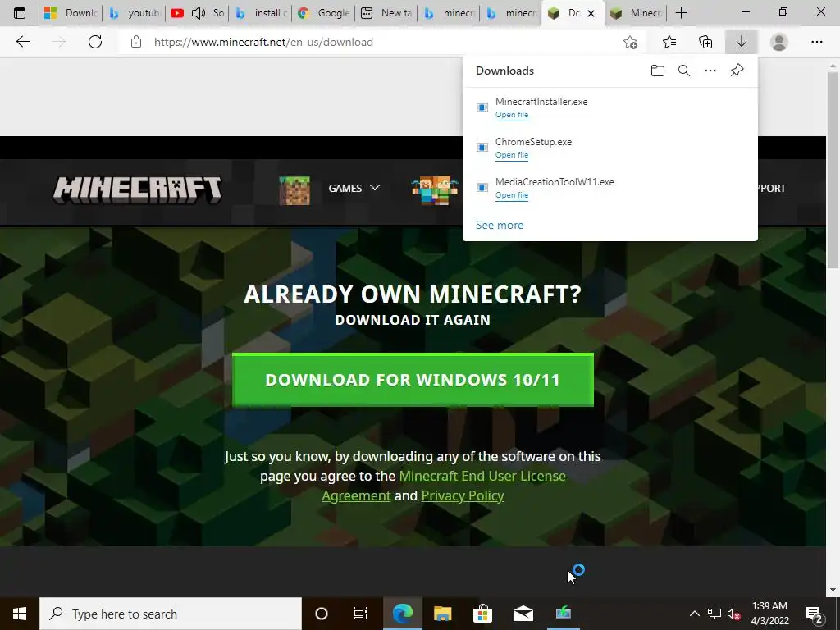Open Edge settings and more menu
The height and width of the screenshot is (630, 840).
point(816,42)
